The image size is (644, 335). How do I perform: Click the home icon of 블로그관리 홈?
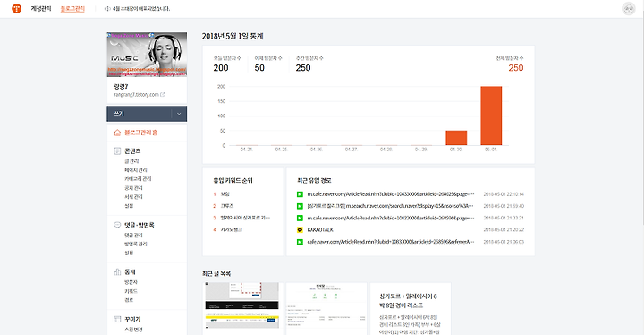pyautogui.click(x=117, y=133)
